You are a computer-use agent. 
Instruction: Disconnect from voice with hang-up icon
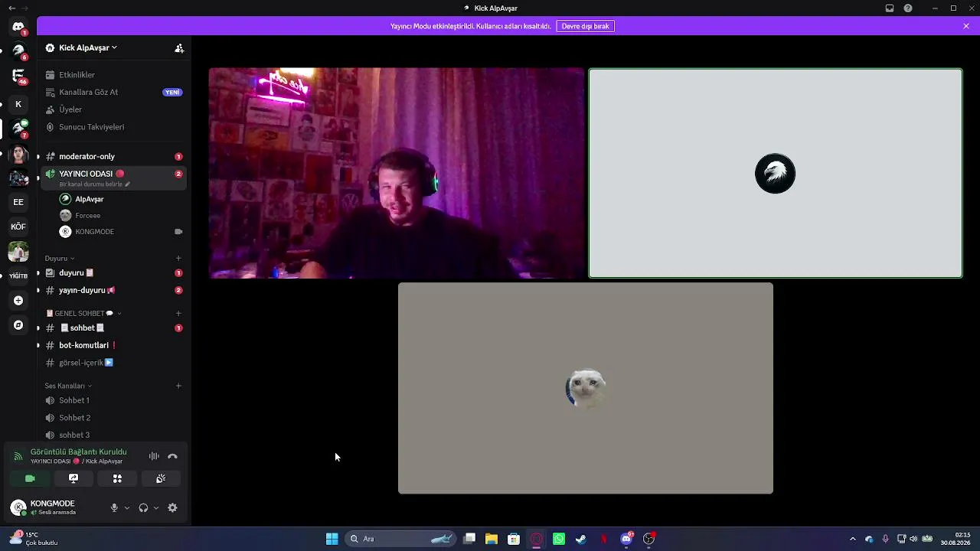pyautogui.click(x=172, y=456)
